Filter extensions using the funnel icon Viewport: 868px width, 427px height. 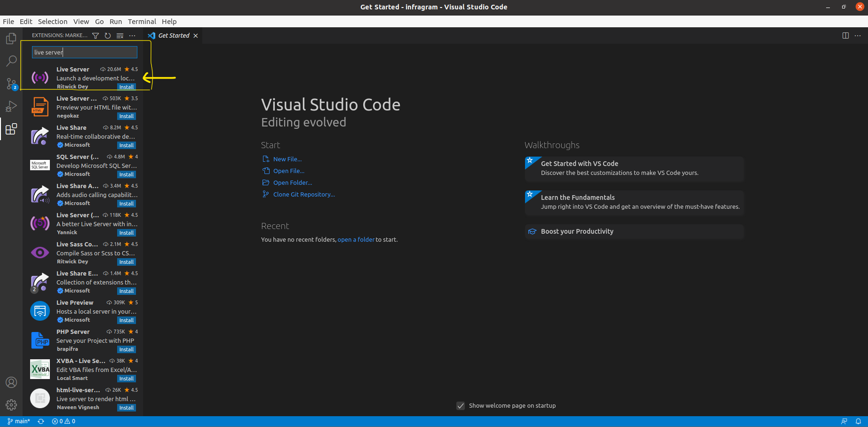click(x=96, y=36)
